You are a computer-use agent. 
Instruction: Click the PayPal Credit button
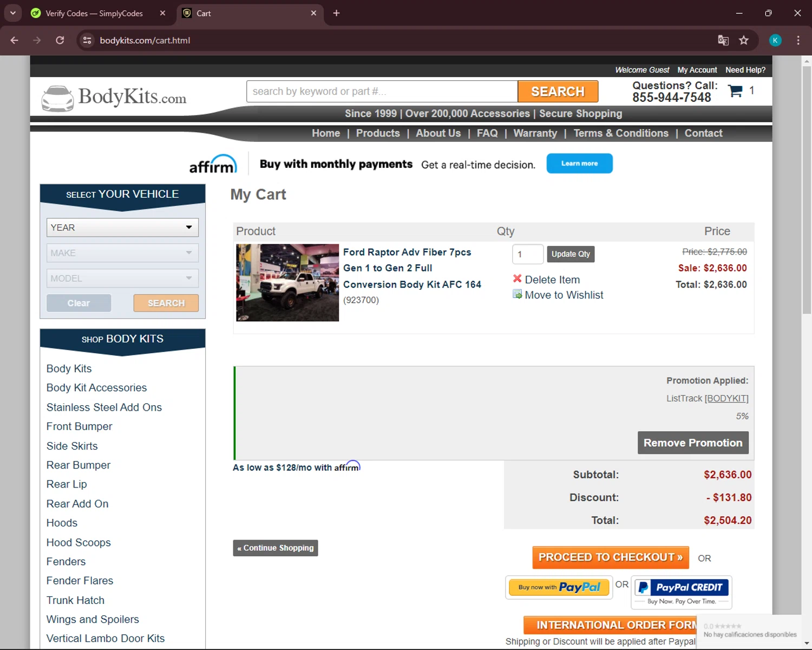click(x=682, y=592)
